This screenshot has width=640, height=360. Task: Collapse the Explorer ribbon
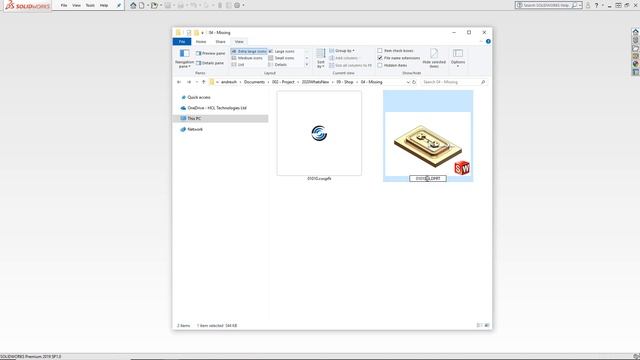click(481, 41)
